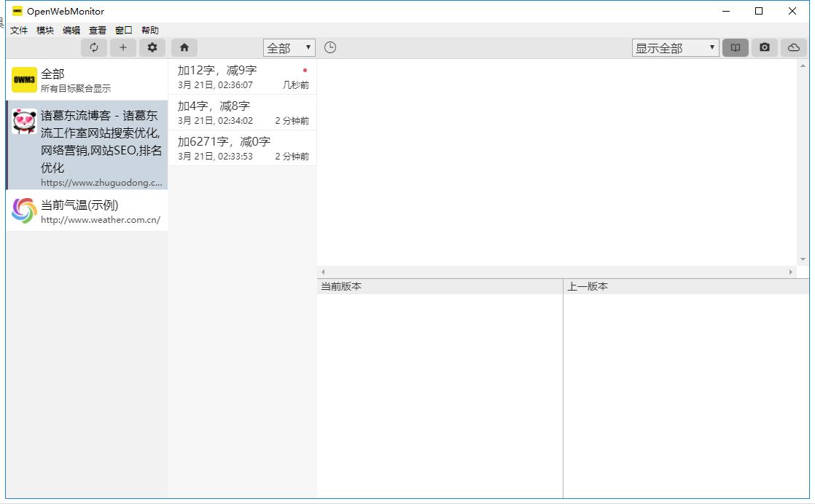Screen dimensions: 815x504
Task: Click the clock history icon
Action: pyautogui.click(x=330, y=47)
